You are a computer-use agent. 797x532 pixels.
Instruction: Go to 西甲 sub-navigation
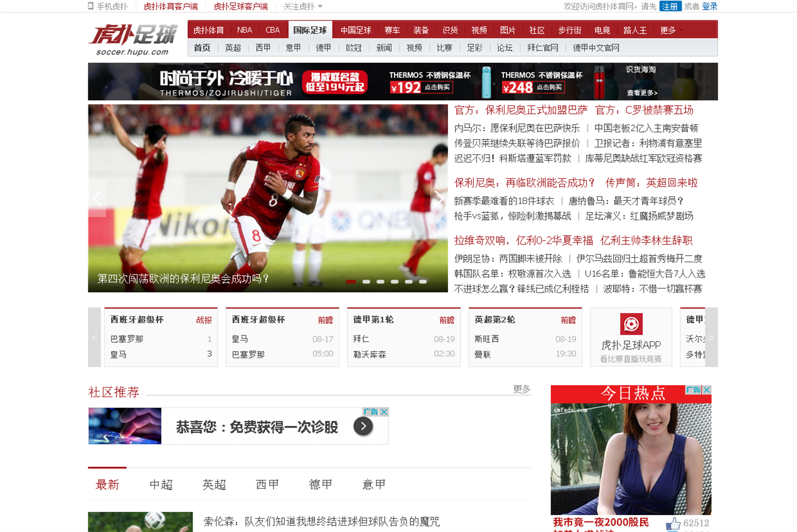[263, 48]
